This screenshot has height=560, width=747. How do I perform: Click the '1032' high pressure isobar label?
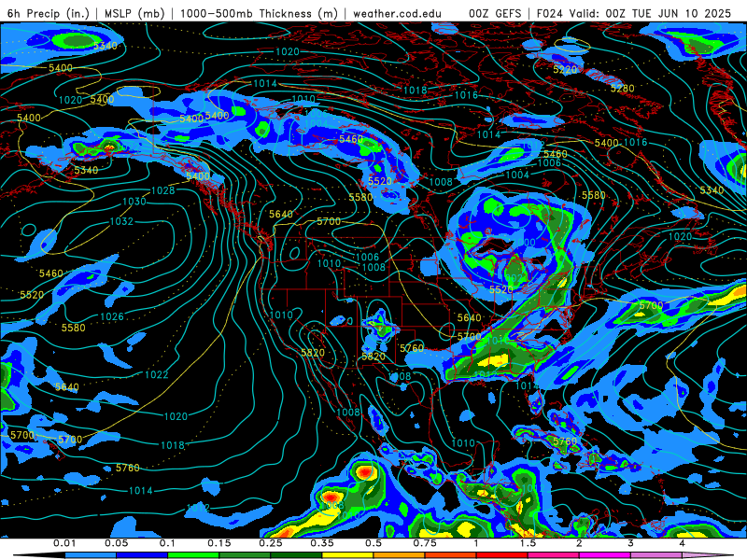[x=121, y=221]
